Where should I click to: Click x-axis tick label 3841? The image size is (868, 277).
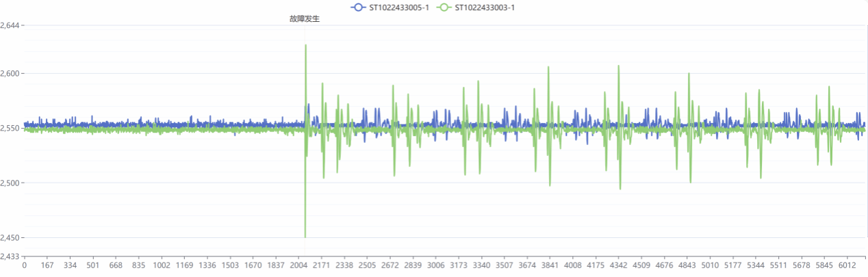(550, 265)
